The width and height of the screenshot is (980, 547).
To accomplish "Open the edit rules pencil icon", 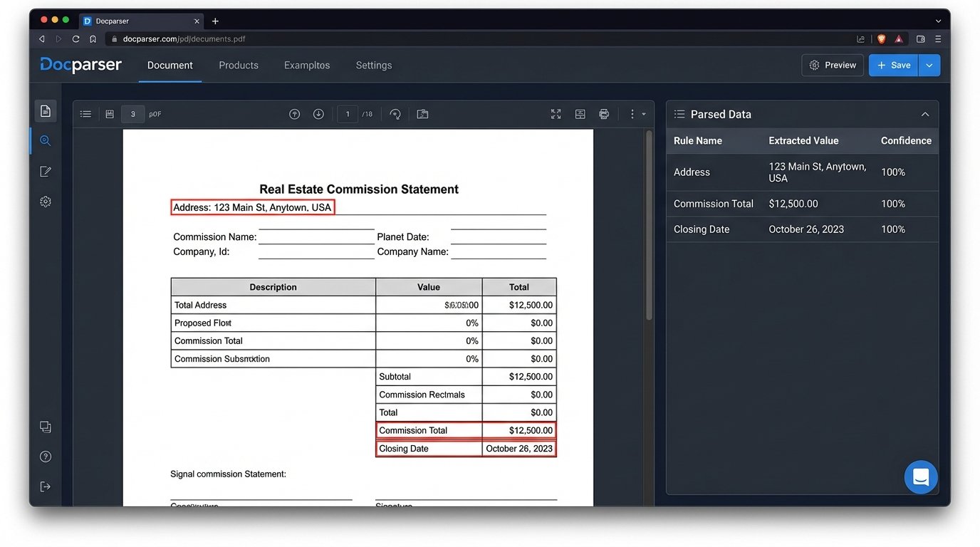I will [x=45, y=171].
